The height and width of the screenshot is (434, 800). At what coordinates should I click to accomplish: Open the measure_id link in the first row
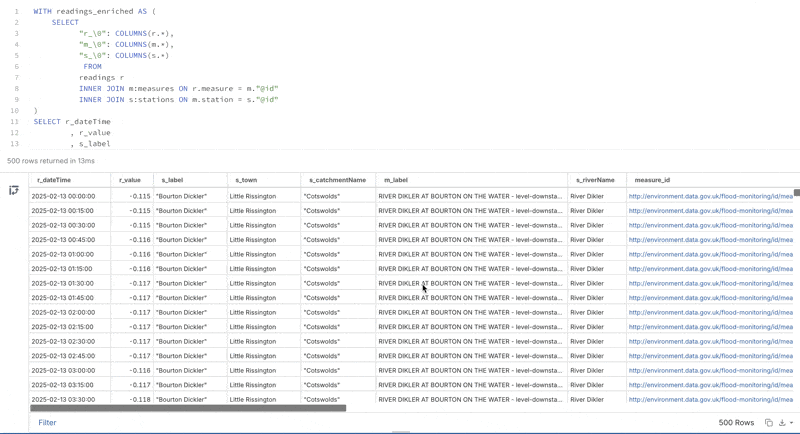click(710, 197)
